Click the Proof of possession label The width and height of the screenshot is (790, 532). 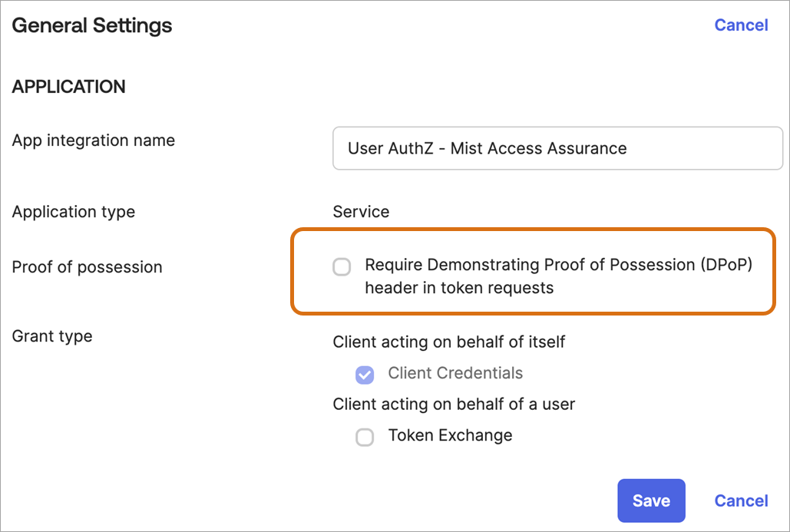click(x=88, y=267)
